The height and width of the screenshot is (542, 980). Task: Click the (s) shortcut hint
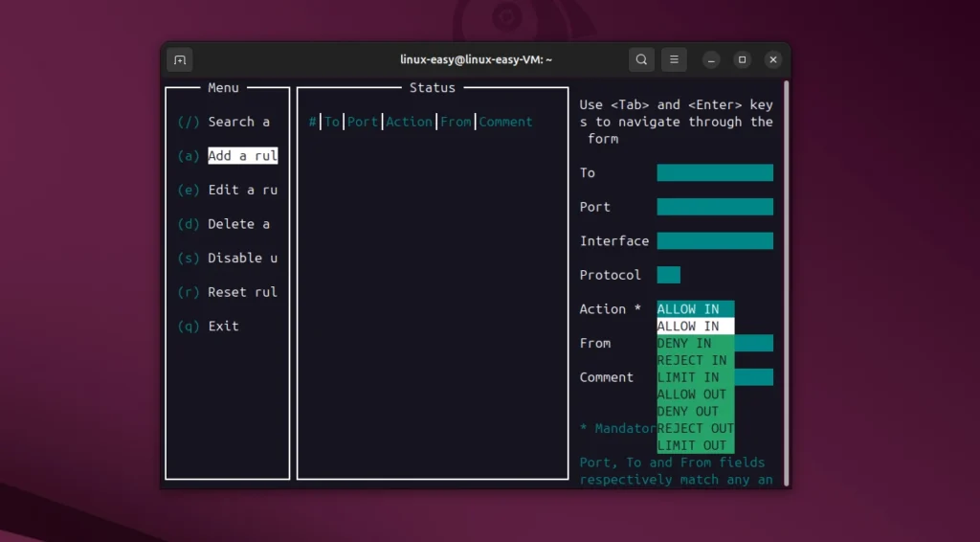[x=189, y=259]
